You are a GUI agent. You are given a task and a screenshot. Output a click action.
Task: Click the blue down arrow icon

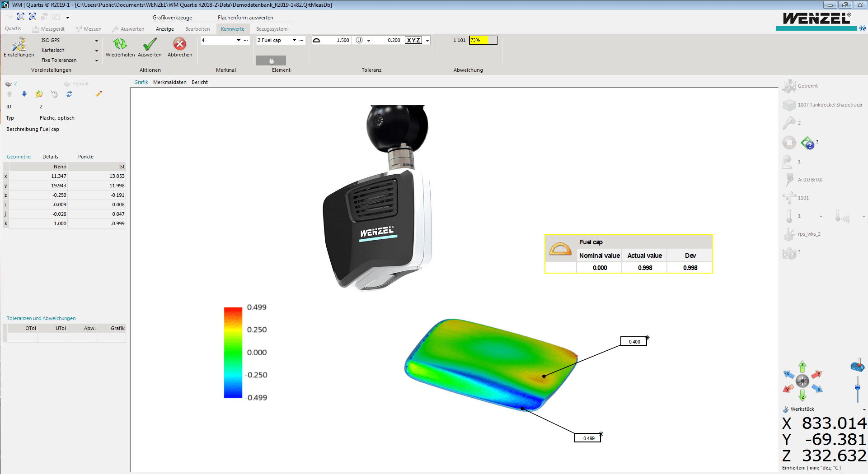(24, 94)
